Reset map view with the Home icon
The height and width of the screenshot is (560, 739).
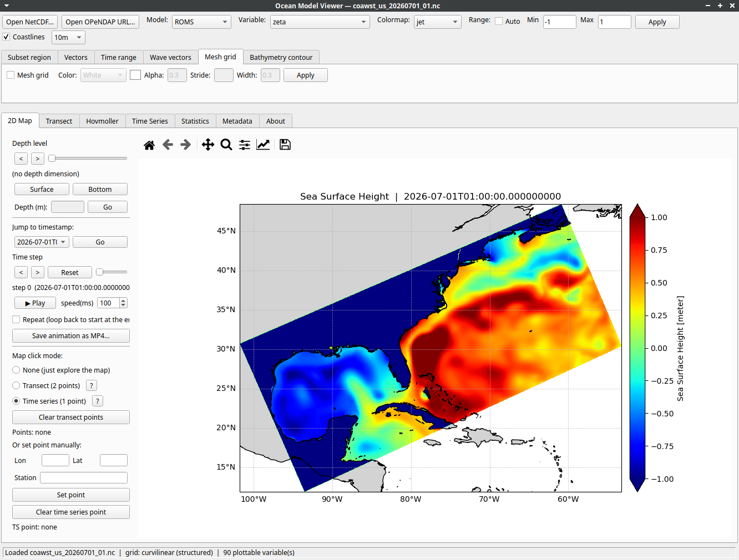149,145
